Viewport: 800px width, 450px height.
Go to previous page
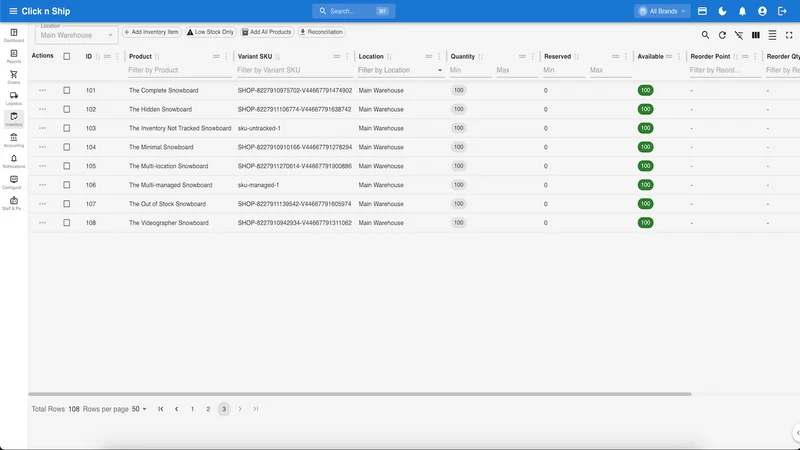click(x=177, y=409)
